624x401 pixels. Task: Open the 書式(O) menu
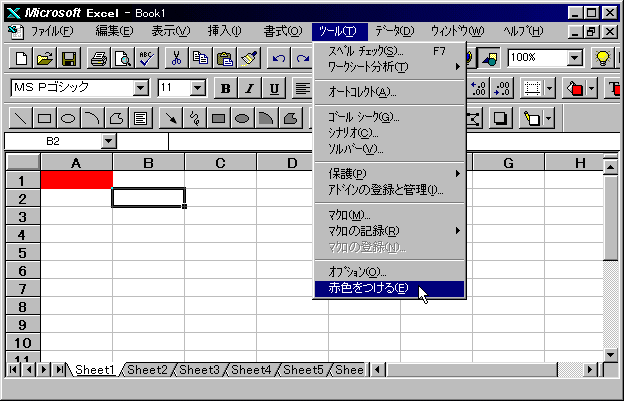point(283,31)
